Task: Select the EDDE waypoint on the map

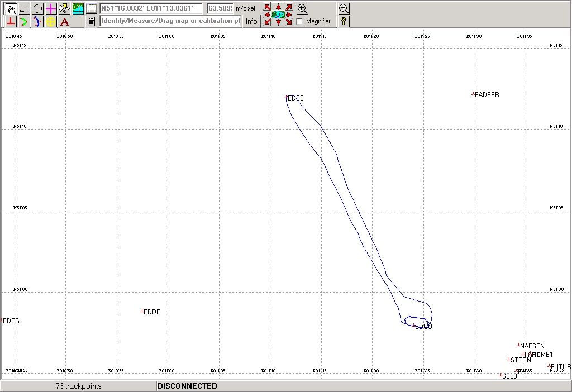Action: 142,311
